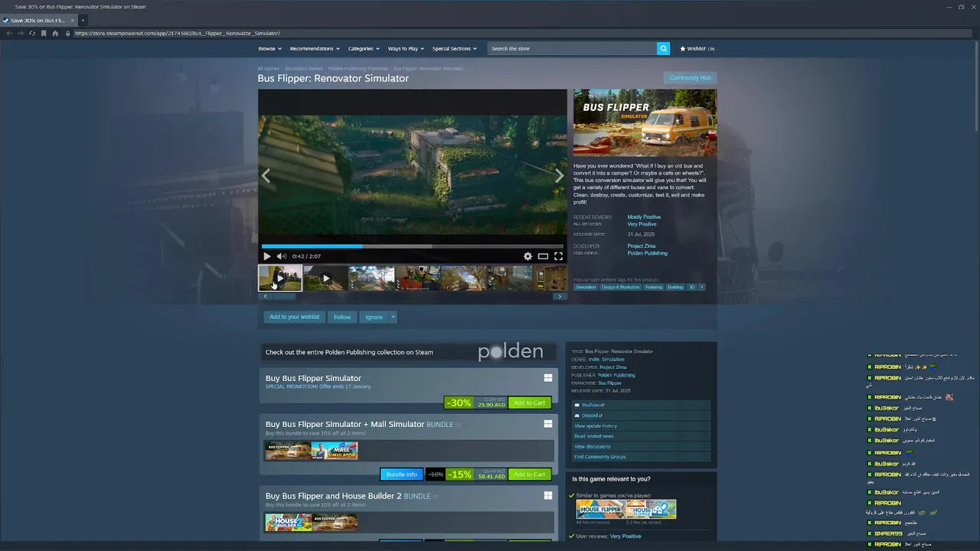Open video settings gear
The image size is (980, 551).
pos(528,256)
